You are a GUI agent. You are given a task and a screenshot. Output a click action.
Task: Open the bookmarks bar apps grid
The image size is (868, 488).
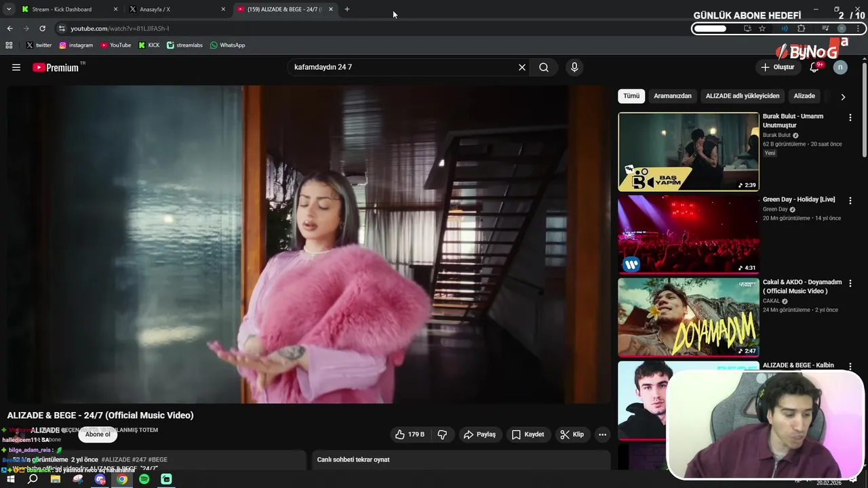9,45
